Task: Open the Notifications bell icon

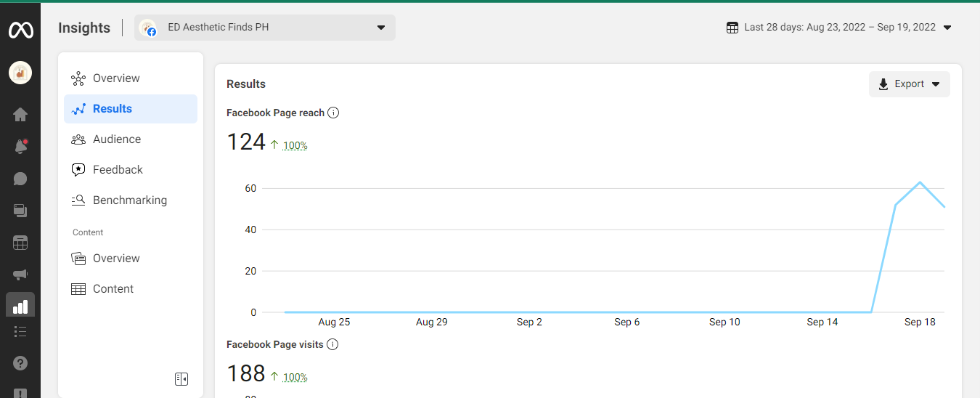Action: [x=20, y=147]
